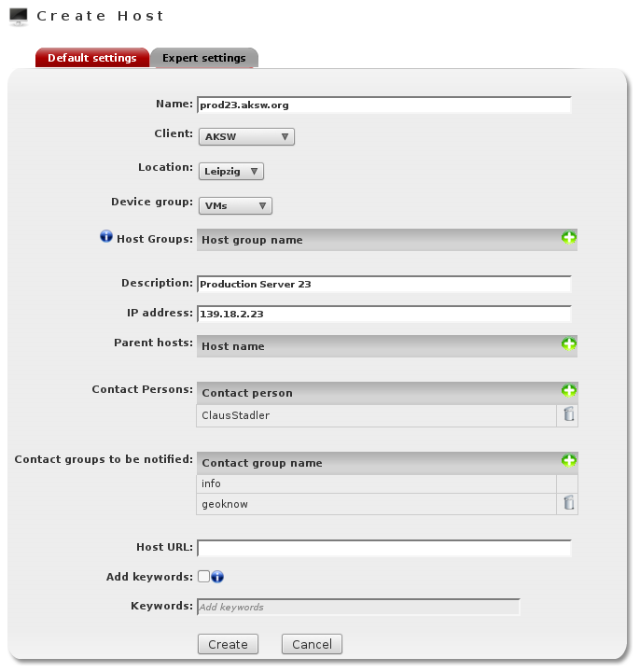Click the Description field with Production Server 23
Screen dimensions: 640x672
pos(384,284)
